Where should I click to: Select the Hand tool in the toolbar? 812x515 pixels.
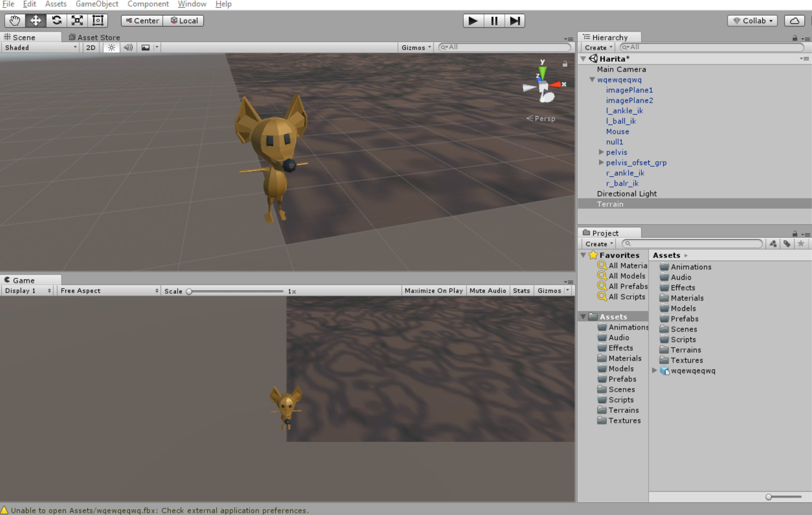14,21
